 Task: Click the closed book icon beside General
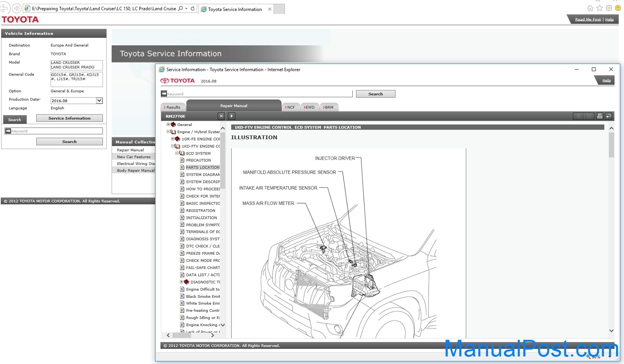(x=173, y=124)
